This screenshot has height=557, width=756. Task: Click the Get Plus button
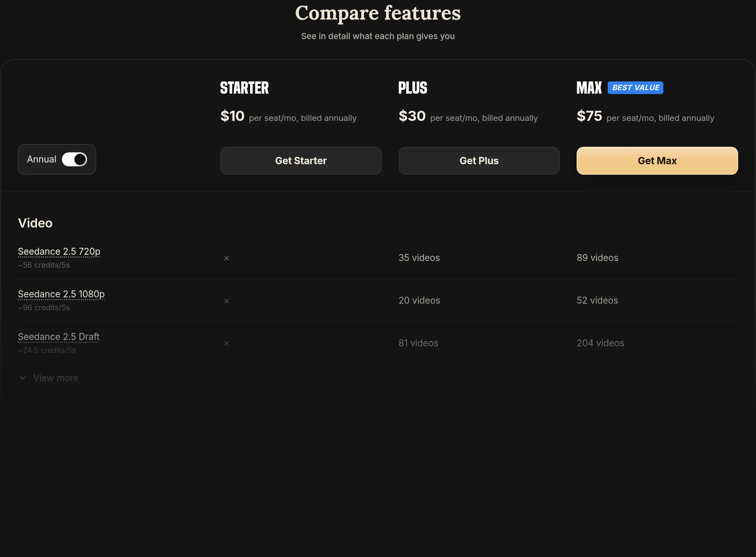pyautogui.click(x=479, y=161)
